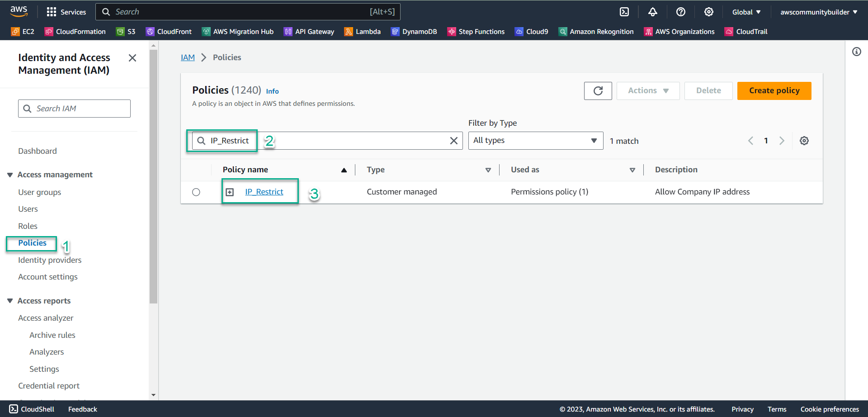Open console settings gear in the top bar
Screen dimensions: 868x417
[709, 12]
